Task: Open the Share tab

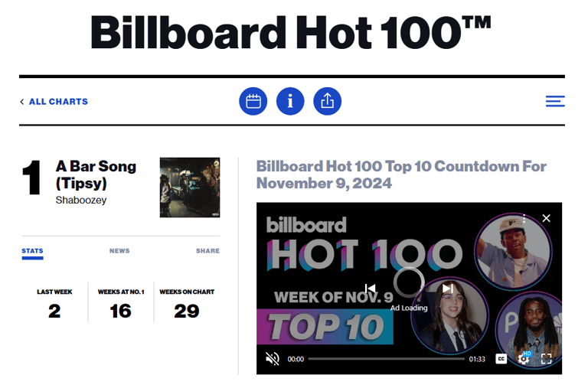Action: point(207,251)
